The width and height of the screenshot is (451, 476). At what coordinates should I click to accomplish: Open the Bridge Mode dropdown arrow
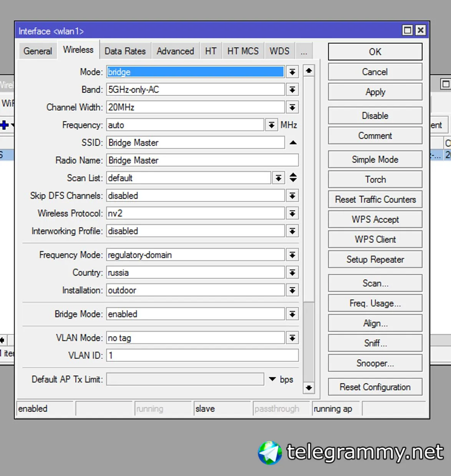click(292, 314)
